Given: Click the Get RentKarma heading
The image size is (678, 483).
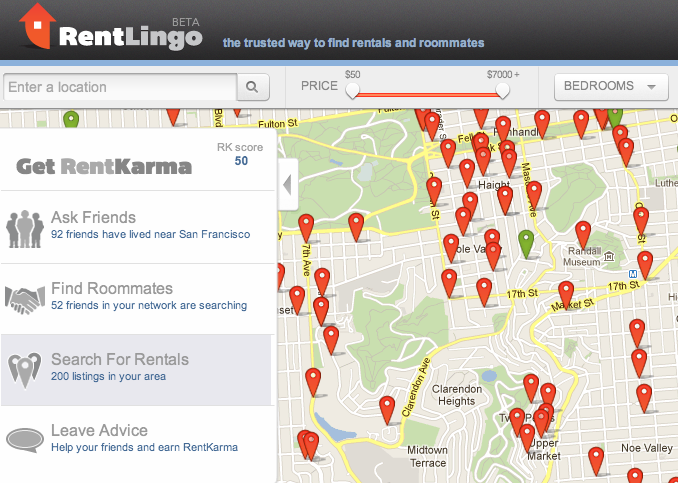Looking at the screenshot, I should [104, 166].
